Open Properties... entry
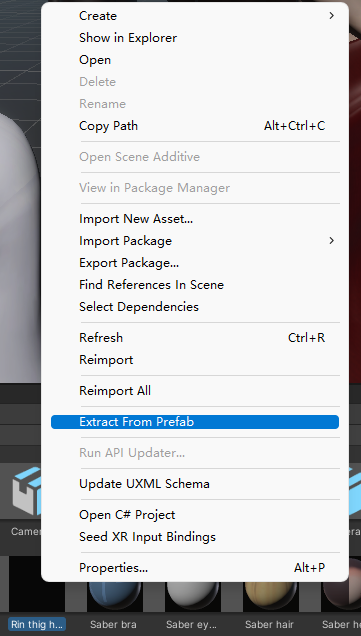The height and width of the screenshot is (636, 361). tap(113, 568)
